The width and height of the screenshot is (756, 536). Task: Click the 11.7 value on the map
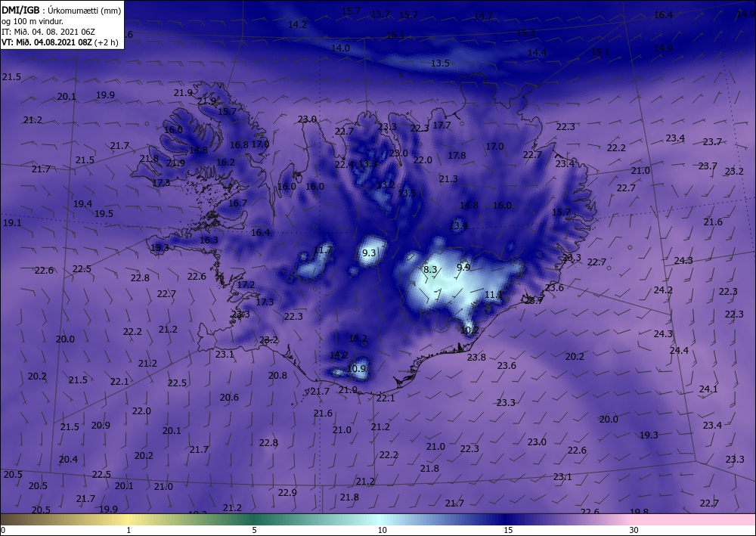pyautogui.click(x=323, y=249)
